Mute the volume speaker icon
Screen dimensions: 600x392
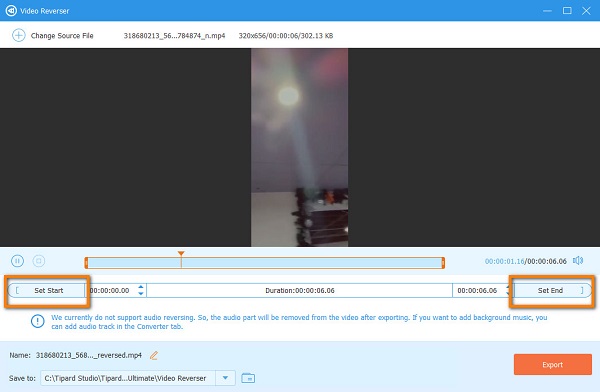[578, 261]
